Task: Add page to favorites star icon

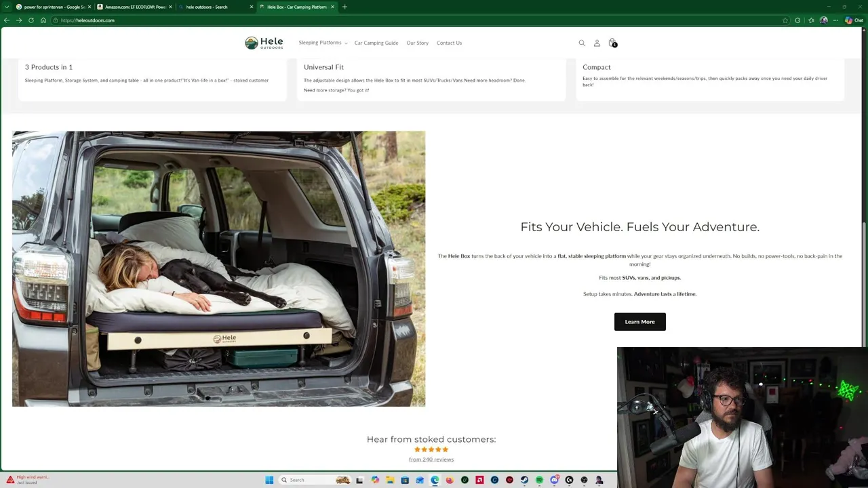Action: (785, 20)
